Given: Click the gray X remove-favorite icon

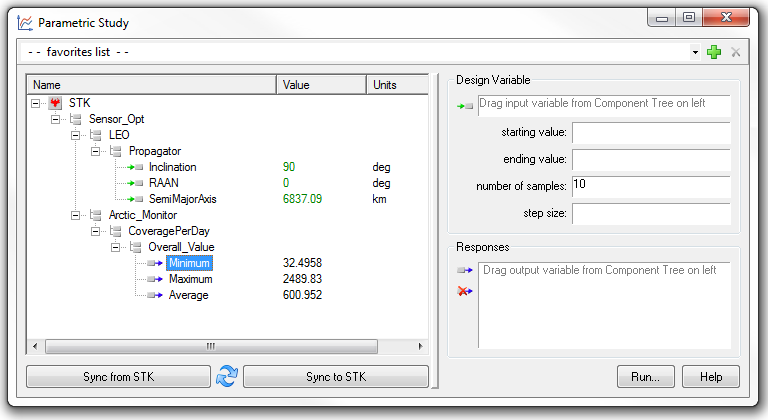Looking at the screenshot, I should (x=736, y=52).
